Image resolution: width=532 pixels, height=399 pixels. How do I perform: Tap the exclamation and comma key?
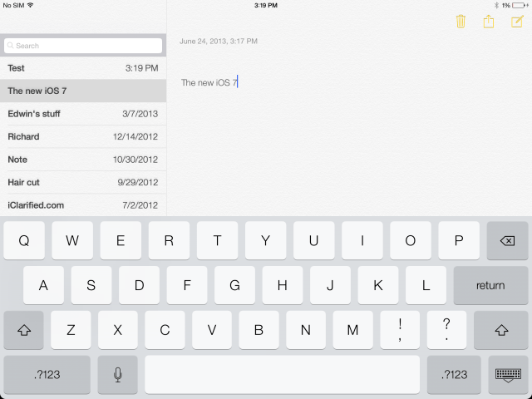(x=400, y=330)
